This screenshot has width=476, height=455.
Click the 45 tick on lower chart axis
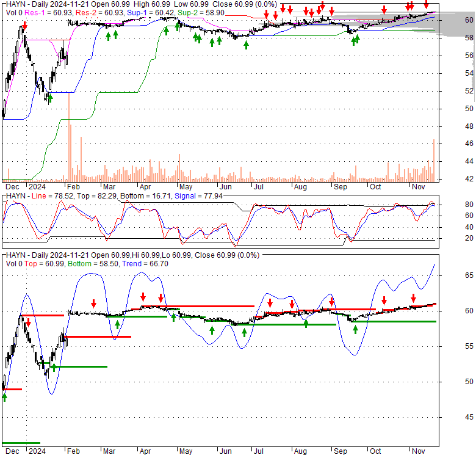[x=469, y=417]
